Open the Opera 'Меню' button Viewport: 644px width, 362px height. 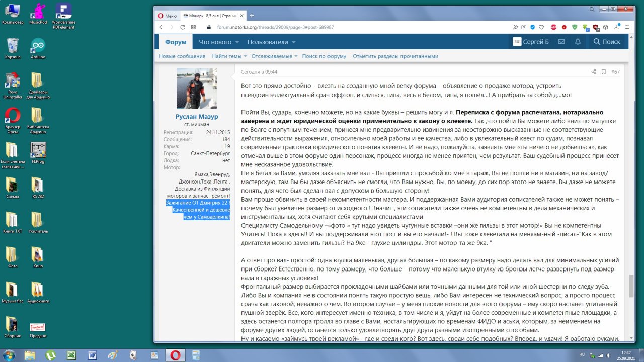[x=168, y=16]
